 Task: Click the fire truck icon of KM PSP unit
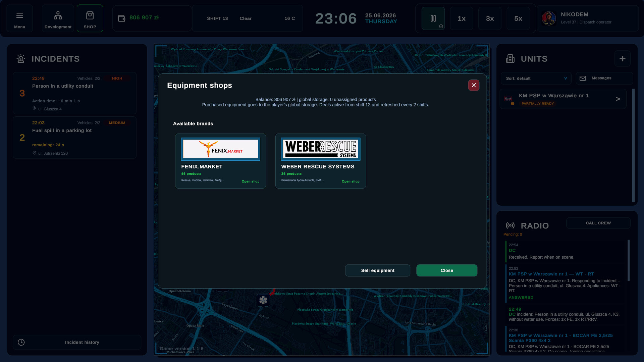[x=508, y=99]
